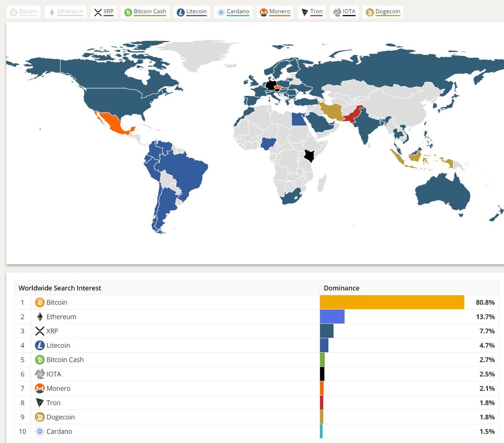
Task: Click the Bitcoin name in the table
Action: pyautogui.click(x=57, y=302)
